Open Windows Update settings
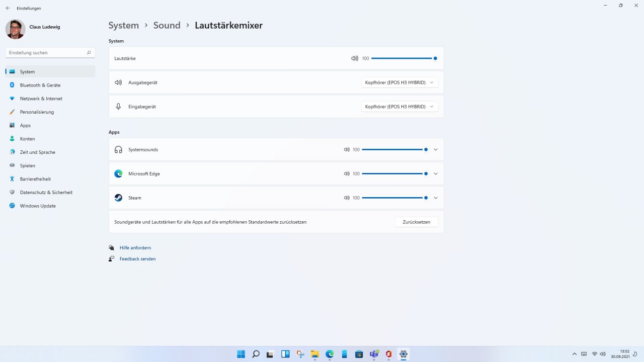This screenshot has height=362, width=644. pyautogui.click(x=50, y=206)
